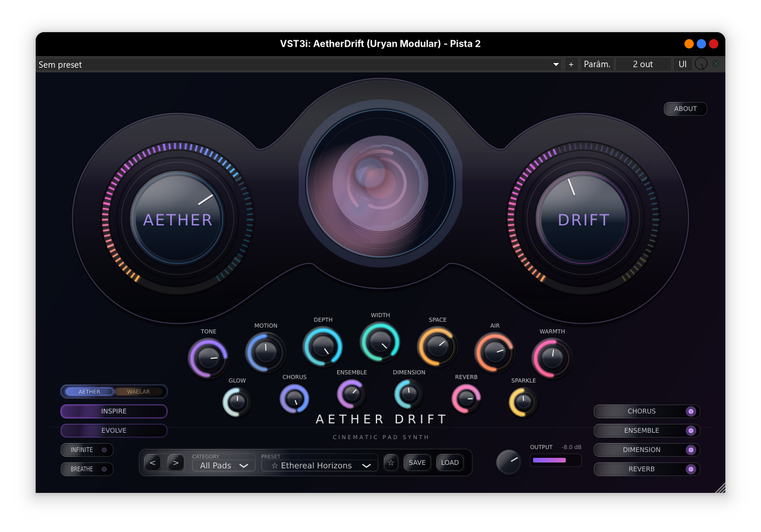761x532 pixels.
Task: Click the WARMTH knob
Action: (552, 358)
